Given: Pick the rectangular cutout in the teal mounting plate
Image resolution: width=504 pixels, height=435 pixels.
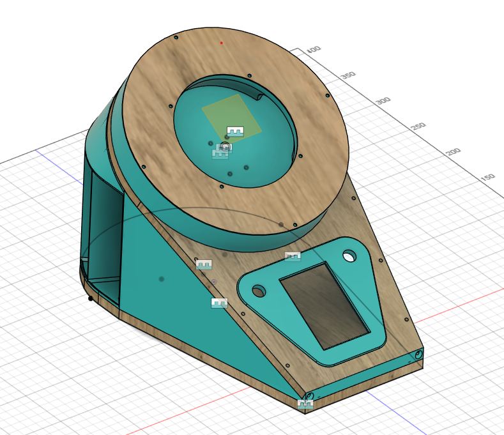Looking at the screenshot, I should click(325, 305).
